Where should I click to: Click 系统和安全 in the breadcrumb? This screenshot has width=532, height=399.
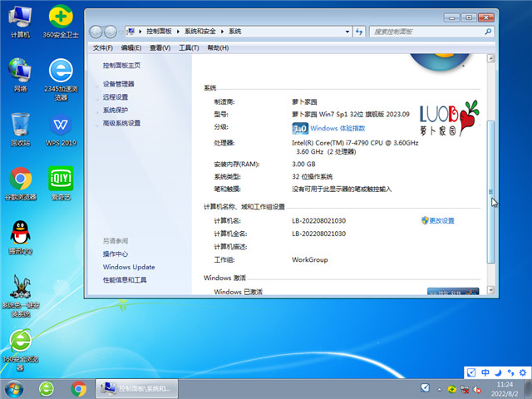(x=199, y=32)
